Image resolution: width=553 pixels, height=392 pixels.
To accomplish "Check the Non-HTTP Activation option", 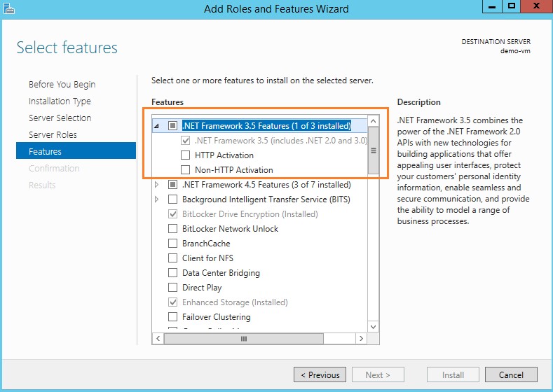I will [x=186, y=170].
